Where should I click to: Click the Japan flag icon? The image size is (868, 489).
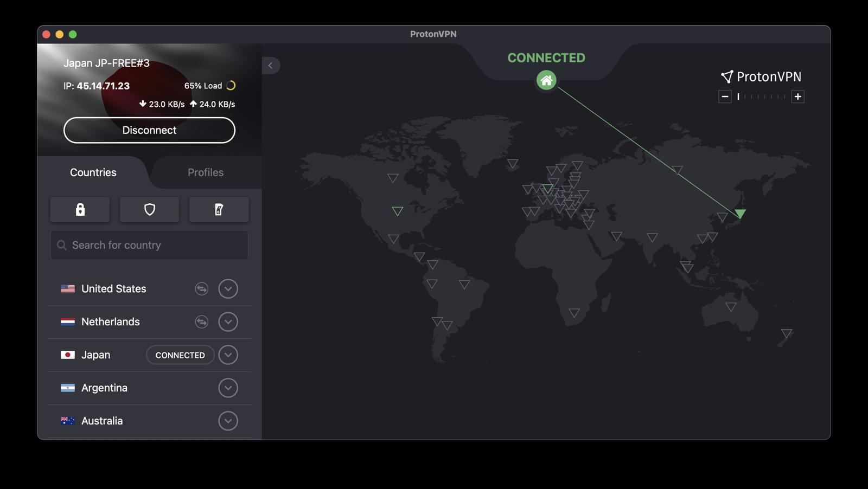[x=68, y=355]
